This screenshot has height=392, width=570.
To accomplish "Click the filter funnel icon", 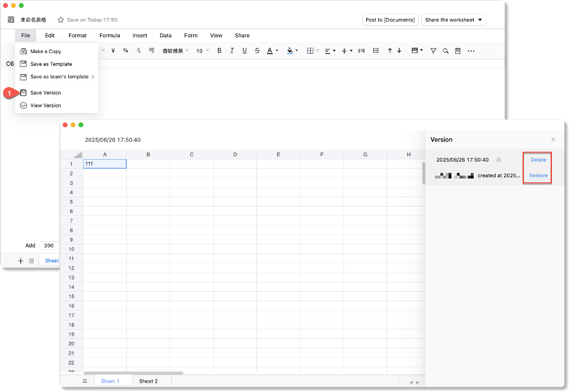I will (433, 51).
